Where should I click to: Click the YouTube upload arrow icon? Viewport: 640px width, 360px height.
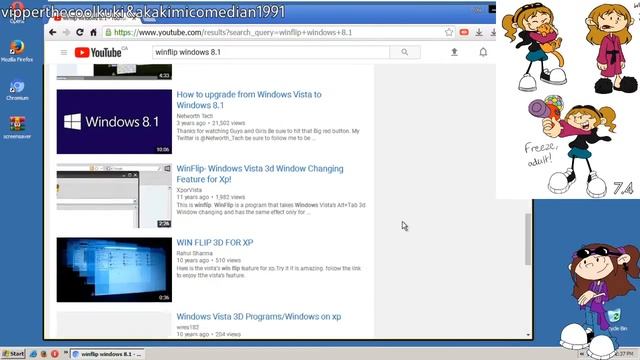pos(454,52)
